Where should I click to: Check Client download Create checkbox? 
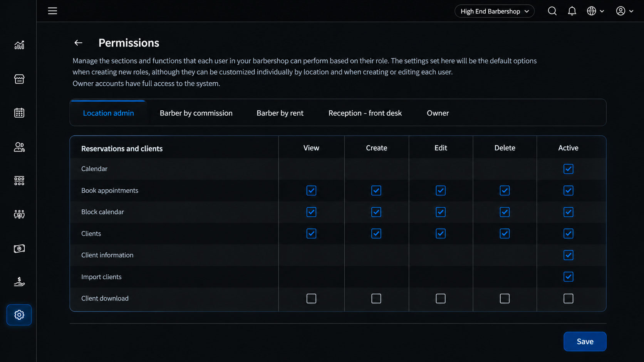coord(376,299)
